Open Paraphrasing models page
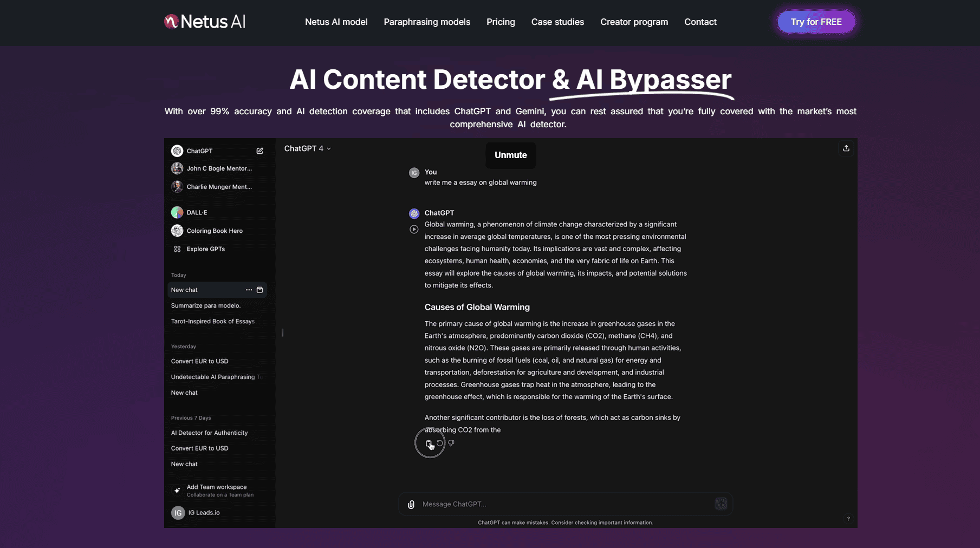980x548 pixels. tap(427, 22)
